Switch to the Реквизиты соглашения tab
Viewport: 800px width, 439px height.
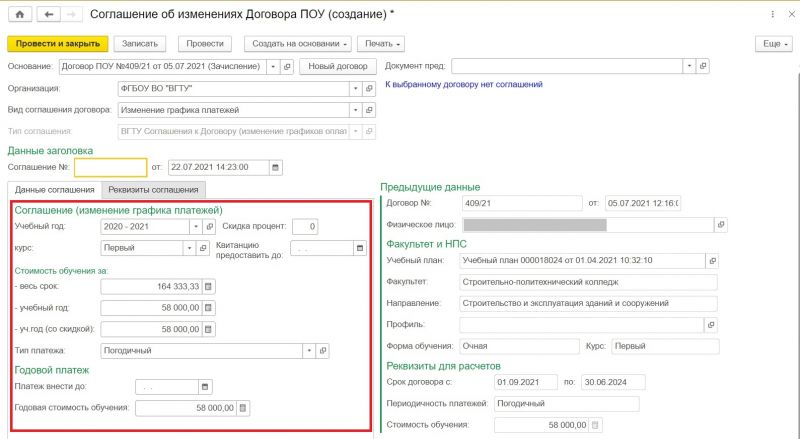pos(153,190)
